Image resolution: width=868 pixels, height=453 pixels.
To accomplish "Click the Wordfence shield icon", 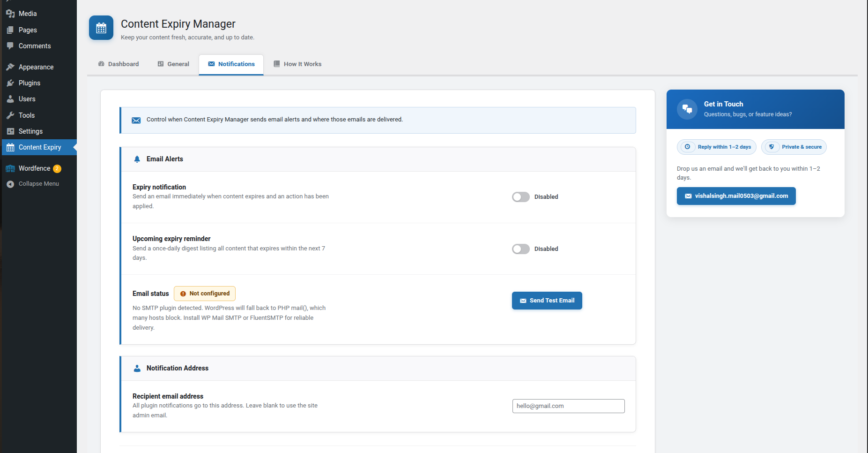I will (10, 168).
